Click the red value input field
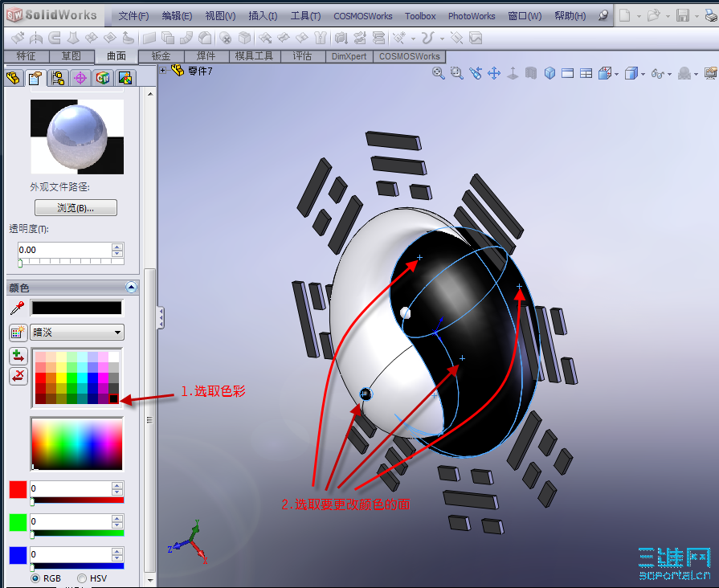The width and height of the screenshot is (719, 588). coord(71,488)
